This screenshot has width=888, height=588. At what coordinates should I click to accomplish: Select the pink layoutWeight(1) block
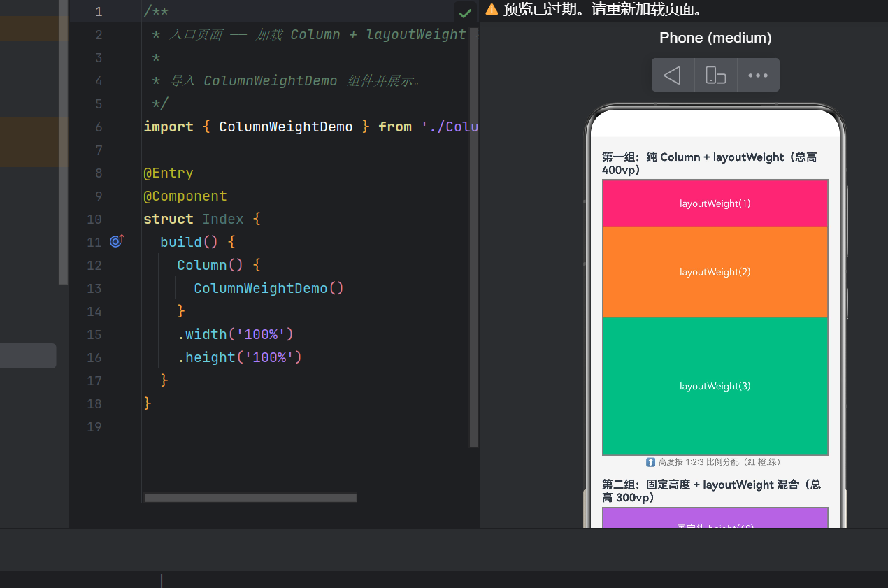coord(715,203)
